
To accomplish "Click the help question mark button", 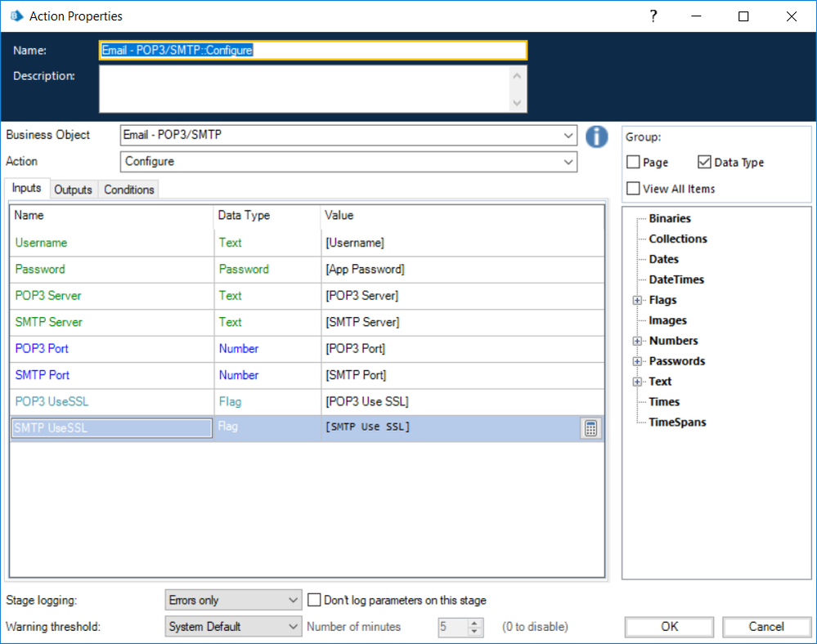I will pos(653,16).
